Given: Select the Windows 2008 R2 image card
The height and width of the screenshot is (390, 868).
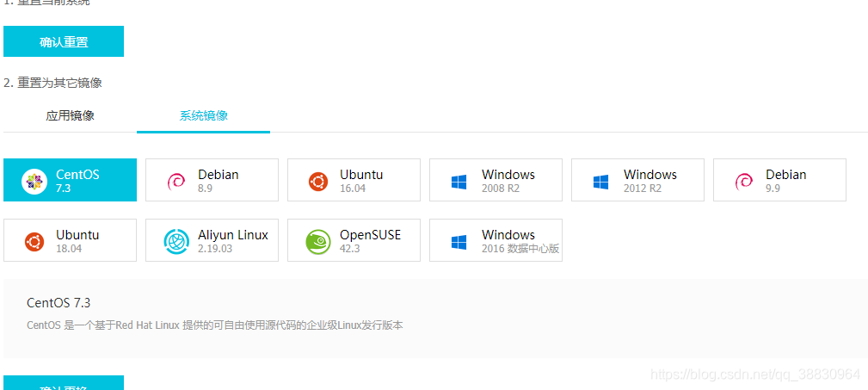Looking at the screenshot, I should click(496, 180).
